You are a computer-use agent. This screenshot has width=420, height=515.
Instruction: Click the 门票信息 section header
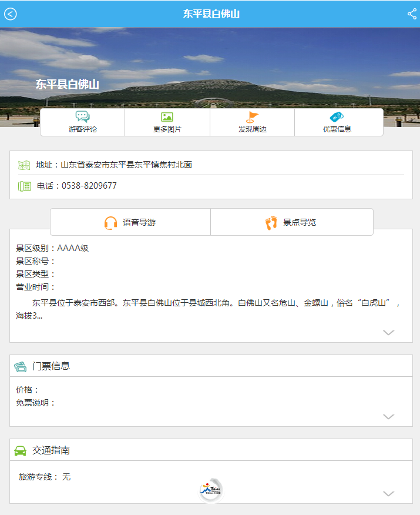(51, 366)
